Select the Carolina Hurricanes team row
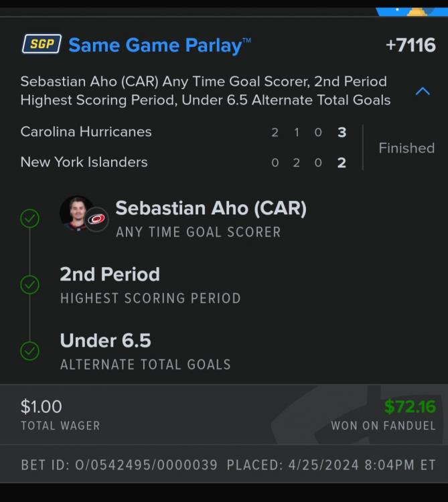Screen dimensions: 448x502 click(86, 132)
